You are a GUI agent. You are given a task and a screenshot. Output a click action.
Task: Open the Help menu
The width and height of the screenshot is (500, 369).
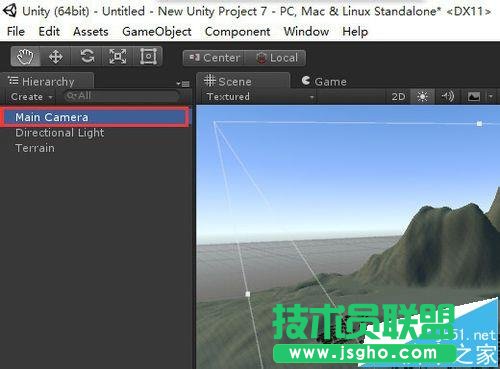(355, 32)
